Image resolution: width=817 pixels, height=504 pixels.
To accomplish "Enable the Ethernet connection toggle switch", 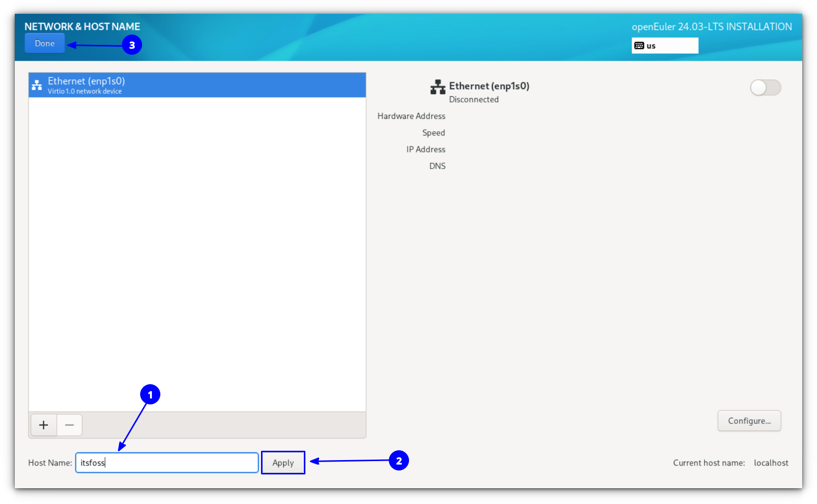I will (765, 87).
